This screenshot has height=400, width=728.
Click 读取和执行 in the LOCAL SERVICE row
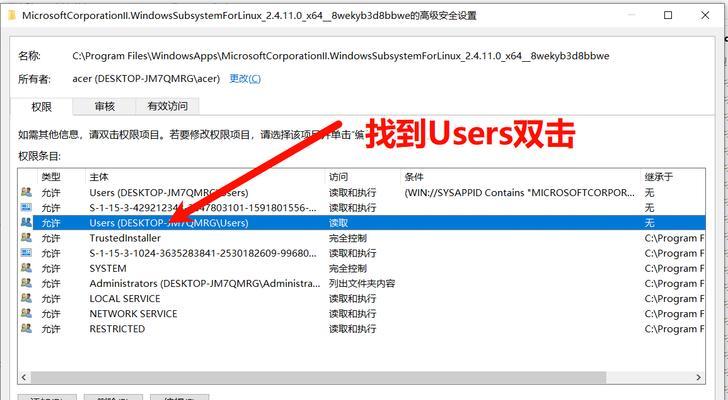(x=352, y=299)
